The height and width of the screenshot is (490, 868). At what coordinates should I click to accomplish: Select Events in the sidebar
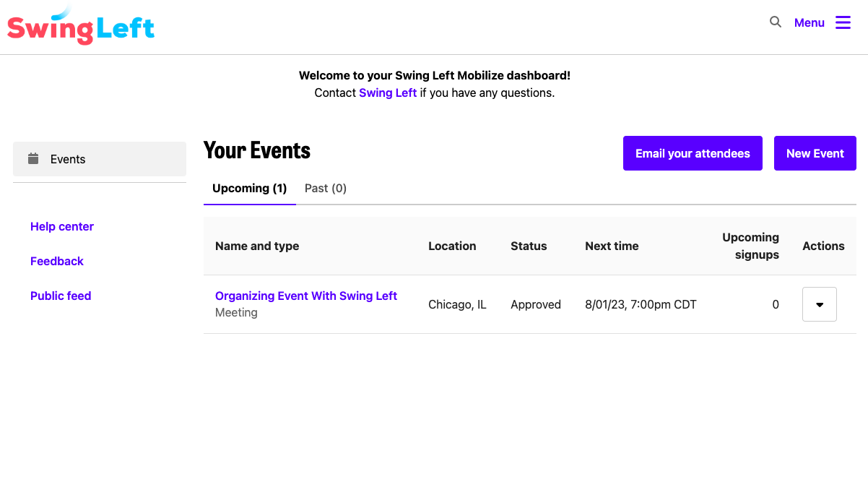(100, 159)
